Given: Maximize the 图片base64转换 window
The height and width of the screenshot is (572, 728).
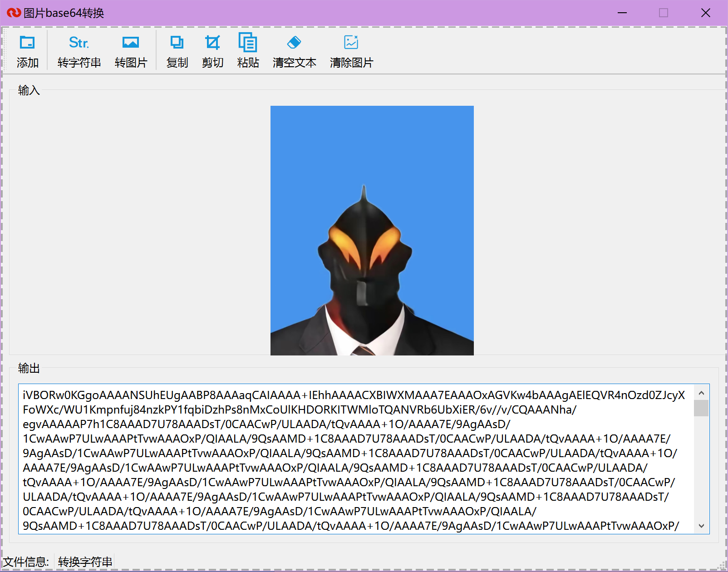Looking at the screenshot, I should tap(664, 13).
